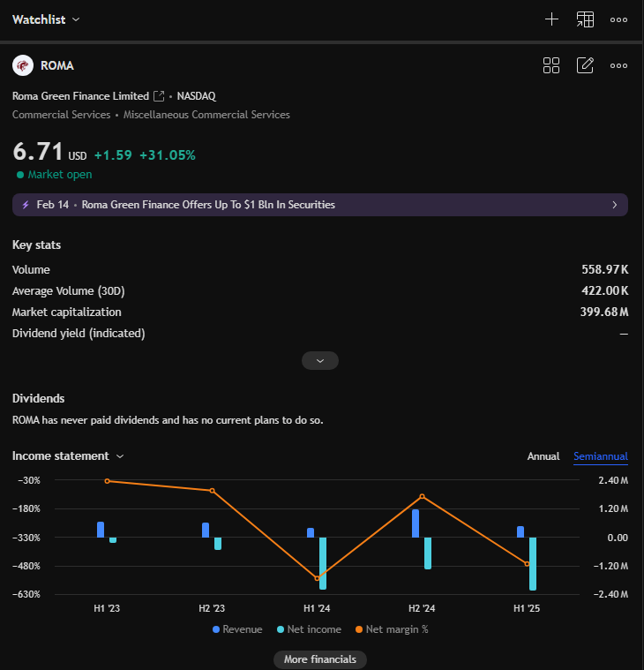
Task: Click the Dividends heading
Action: (39, 398)
